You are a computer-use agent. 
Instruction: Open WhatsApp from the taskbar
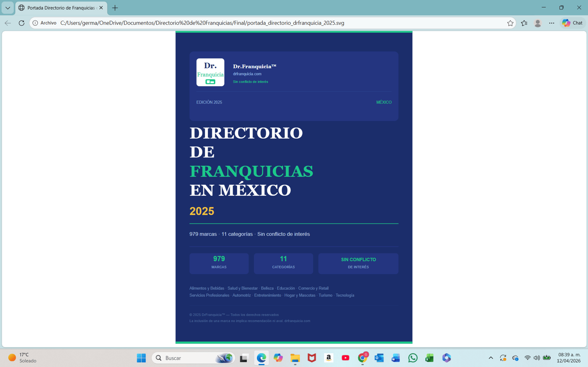[413, 358]
